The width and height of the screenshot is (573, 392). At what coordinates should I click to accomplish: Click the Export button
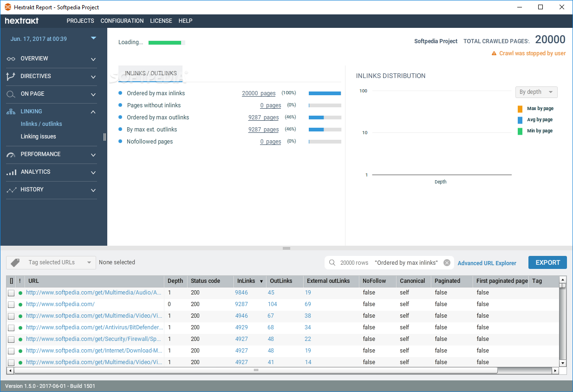click(547, 262)
